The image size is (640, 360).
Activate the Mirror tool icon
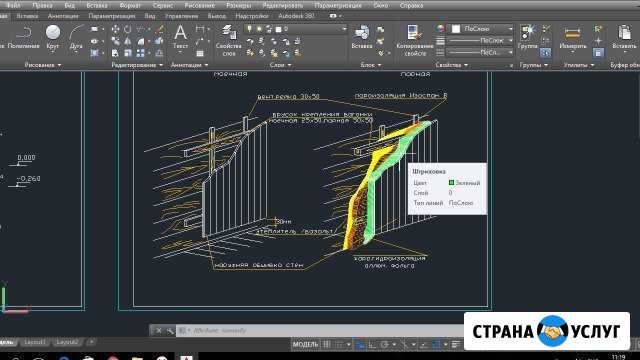point(128,41)
